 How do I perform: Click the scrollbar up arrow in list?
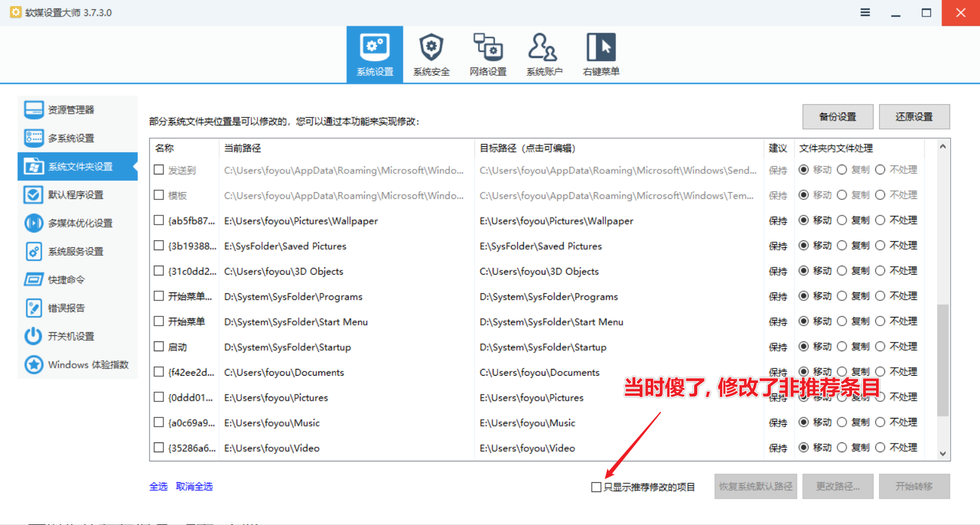point(943,147)
